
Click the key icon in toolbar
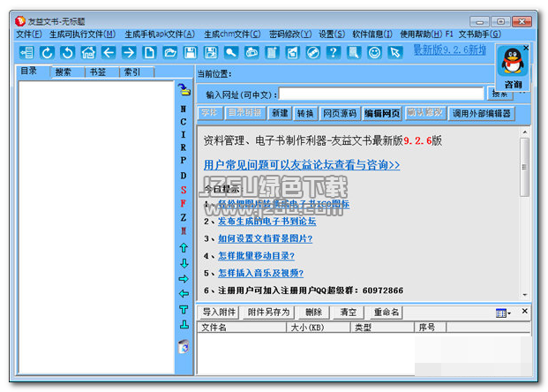pyautogui.click(x=231, y=53)
